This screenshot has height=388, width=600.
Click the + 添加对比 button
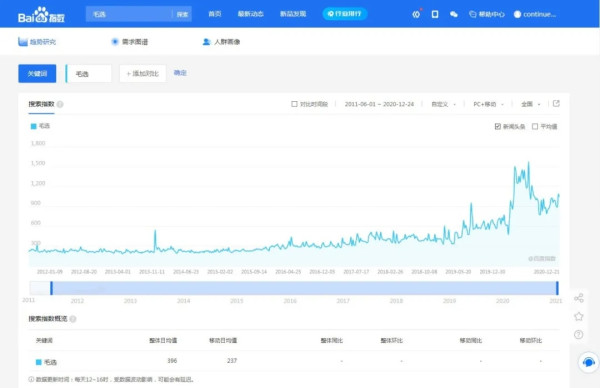tap(143, 73)
